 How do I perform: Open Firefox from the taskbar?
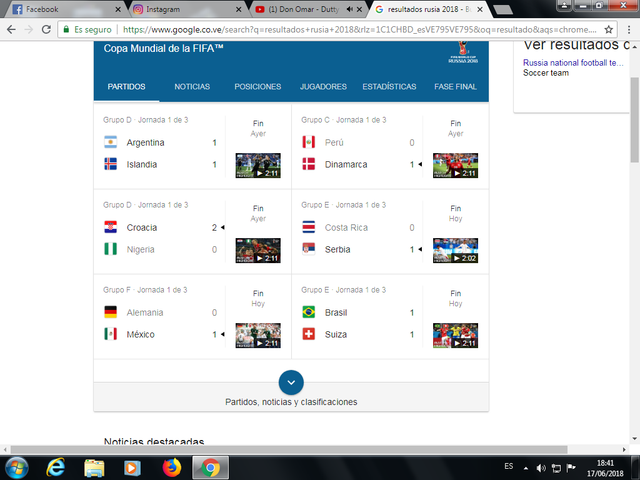pos(171,467)
